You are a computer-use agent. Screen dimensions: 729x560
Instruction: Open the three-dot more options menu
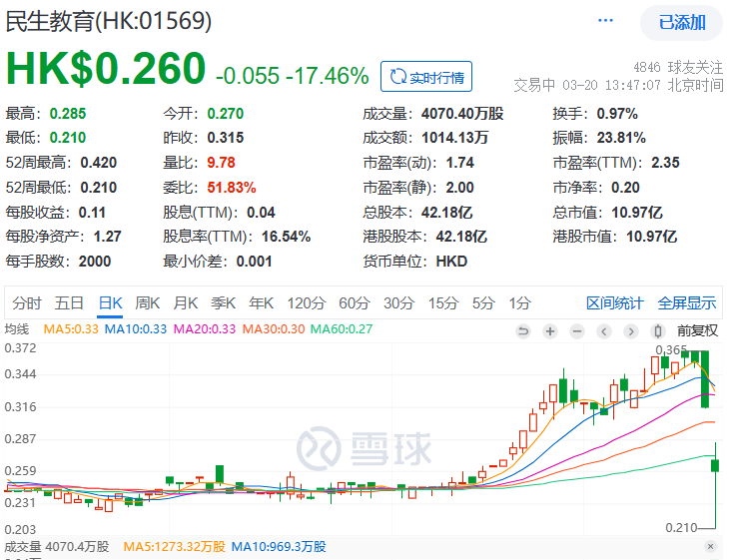tap(606, 21)
